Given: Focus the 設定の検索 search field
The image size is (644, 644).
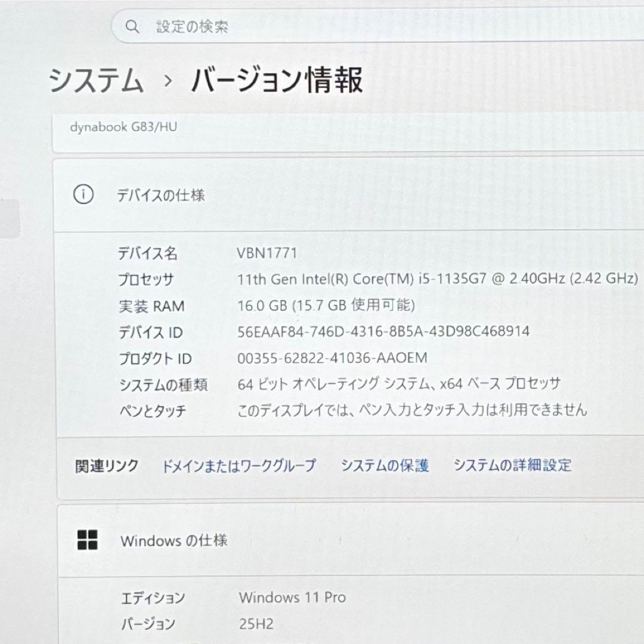Looking at the screenshot, I should coord(378,26).
